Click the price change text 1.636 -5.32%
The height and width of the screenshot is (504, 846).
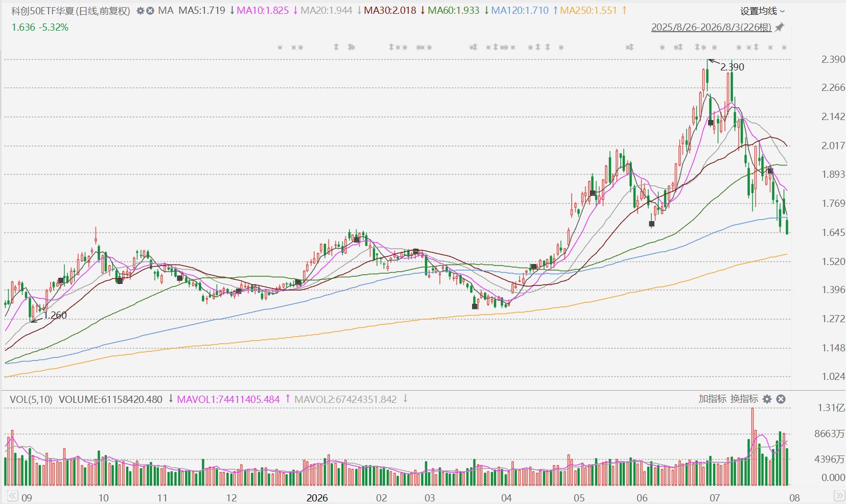pyautogui.click(x=40, y=27)
